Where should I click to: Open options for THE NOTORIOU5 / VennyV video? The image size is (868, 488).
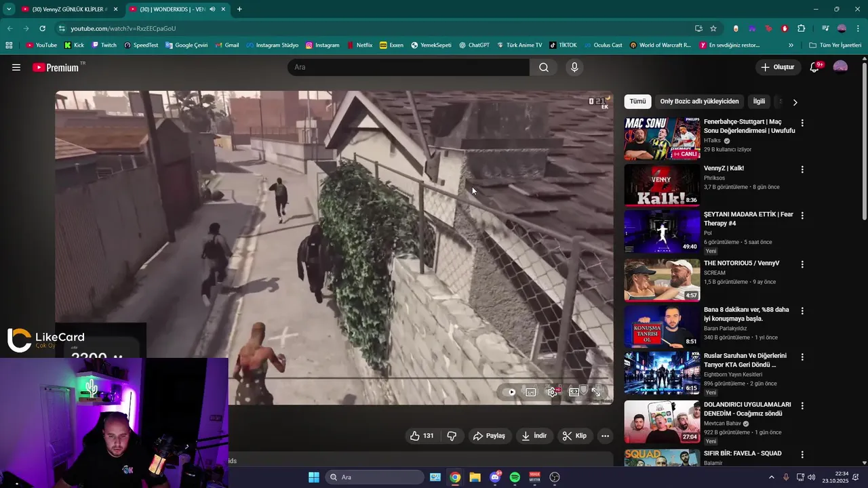[x=802, y=264]
